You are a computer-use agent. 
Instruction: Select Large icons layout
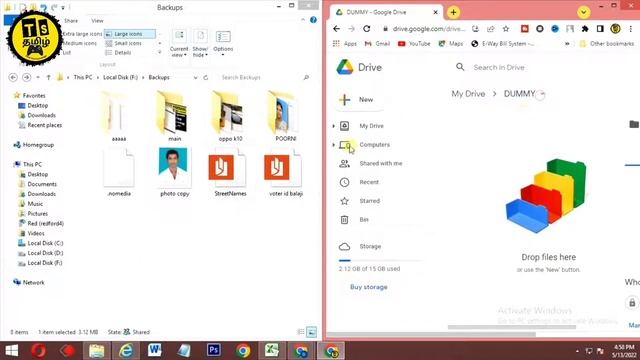(130, 34)
